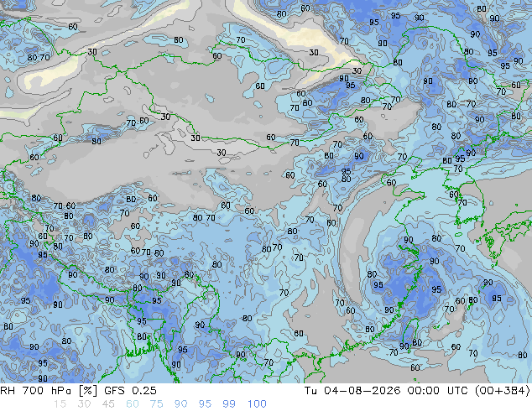Select the legend value 95 in the color scale
Viewport: 532px width, 411px height.
tap(205, 404)
